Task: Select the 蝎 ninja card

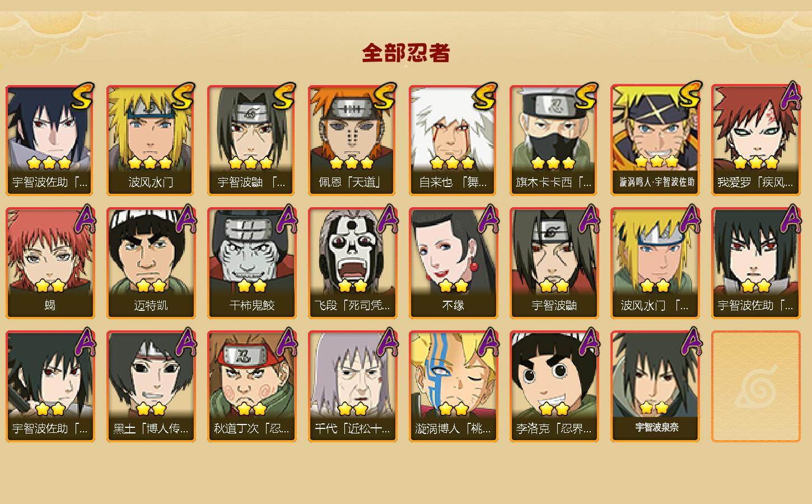Action: pyautogui.click(x=50, y=263)
